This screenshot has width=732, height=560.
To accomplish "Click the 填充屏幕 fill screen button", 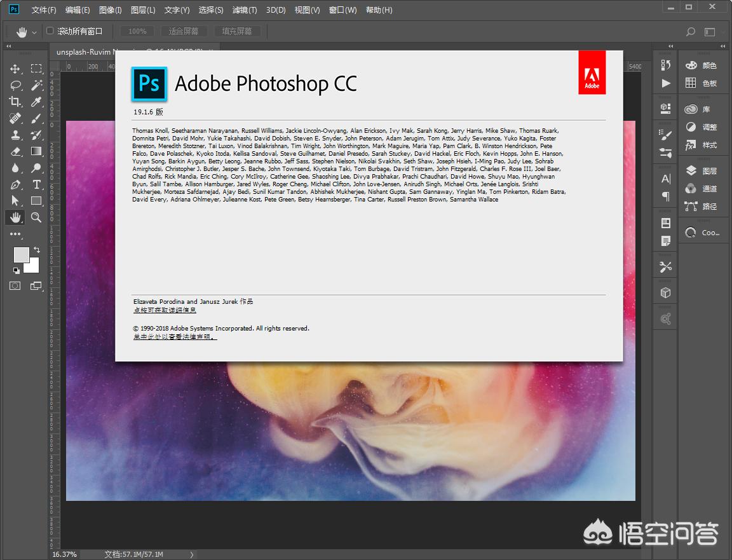I will click(x=236, y=31).
